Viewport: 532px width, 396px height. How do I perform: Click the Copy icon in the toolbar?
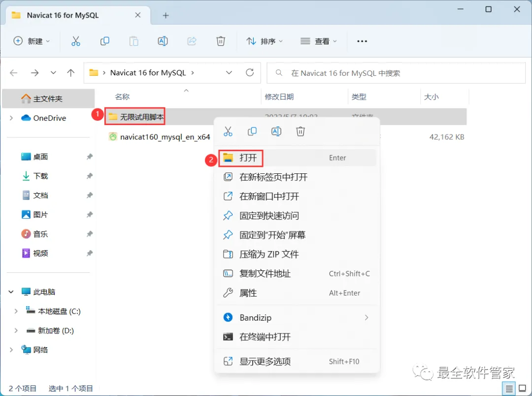coord(105,41)
